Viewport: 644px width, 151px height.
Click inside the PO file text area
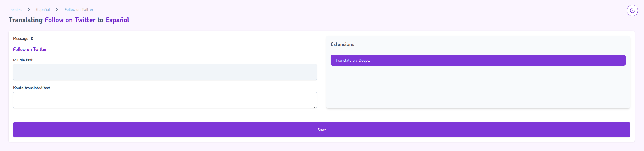[x=165, y=72]
